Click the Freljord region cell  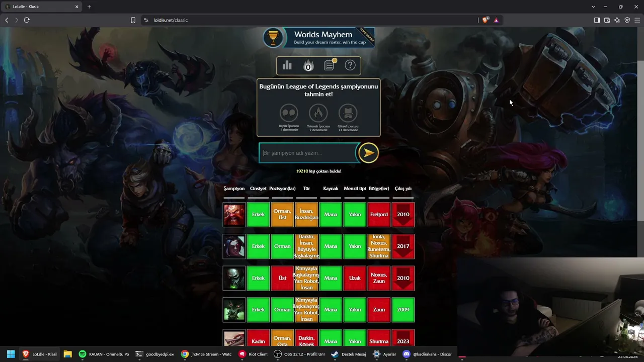point(379,215)
